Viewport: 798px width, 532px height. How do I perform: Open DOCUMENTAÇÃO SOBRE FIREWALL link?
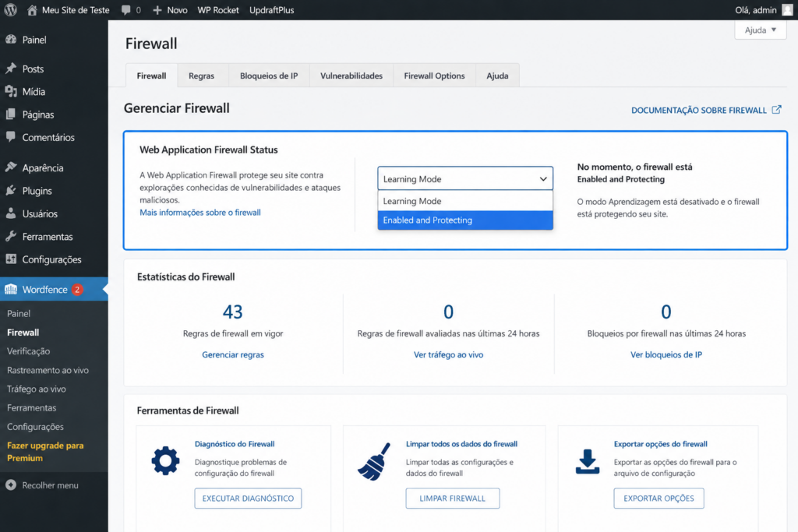pos(699,110)
